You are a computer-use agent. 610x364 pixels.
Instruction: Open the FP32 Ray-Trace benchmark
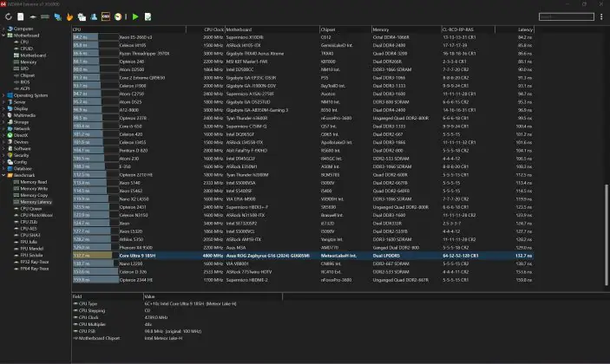click(x=34, y=262)
